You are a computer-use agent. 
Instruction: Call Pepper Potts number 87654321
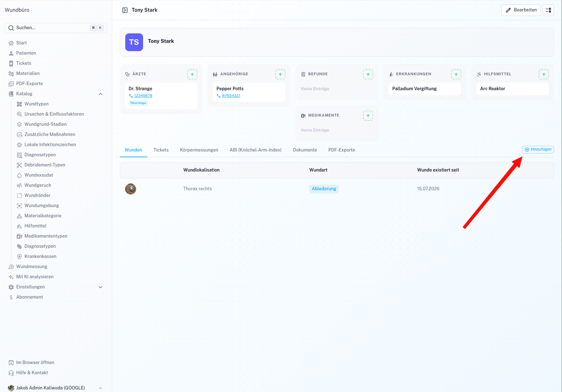(231, 96)
